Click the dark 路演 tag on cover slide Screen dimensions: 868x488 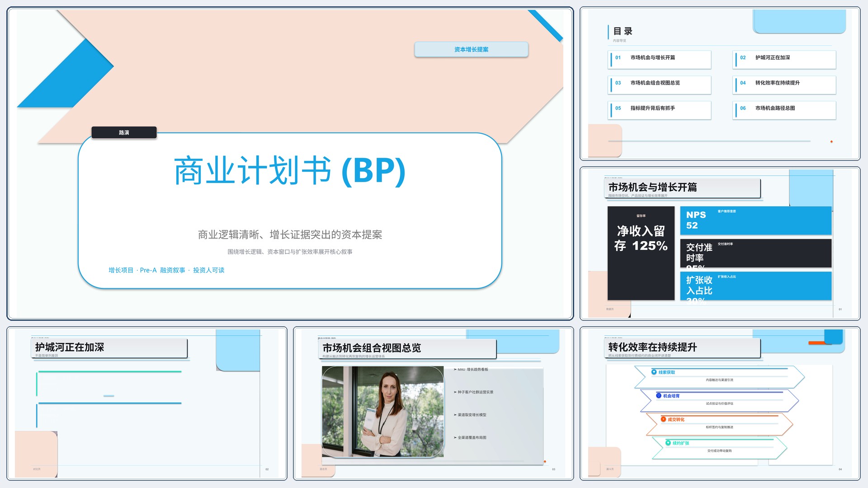pyautogui.click(x=124, y=132)
